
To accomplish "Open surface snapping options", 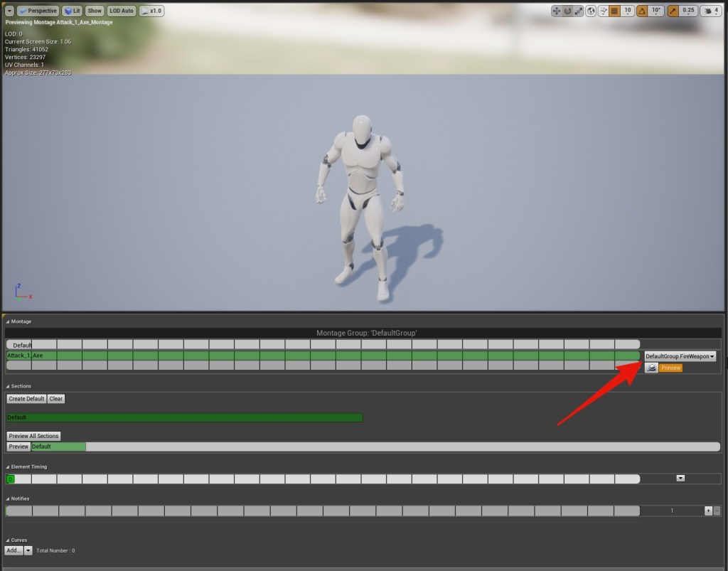I will (x=603, y=11).
